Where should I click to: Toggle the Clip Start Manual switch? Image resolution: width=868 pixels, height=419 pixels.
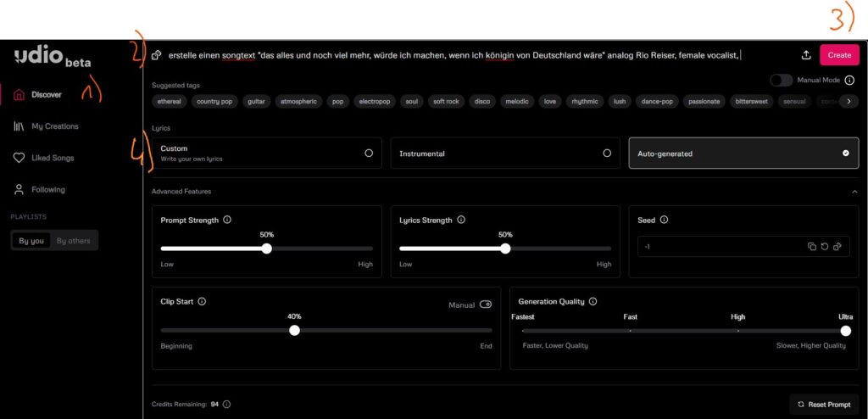pos(486,304)
